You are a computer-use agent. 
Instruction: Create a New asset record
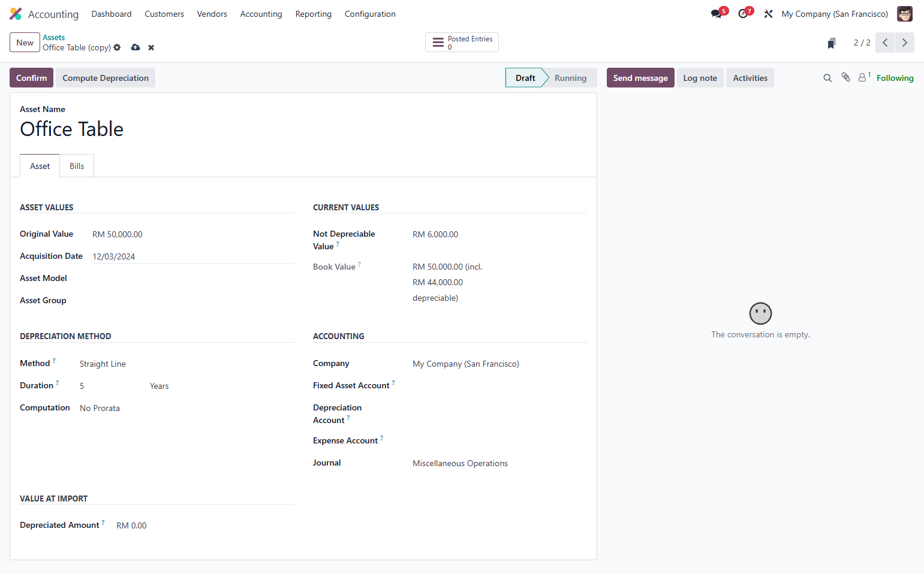click(x=25, y=43)
